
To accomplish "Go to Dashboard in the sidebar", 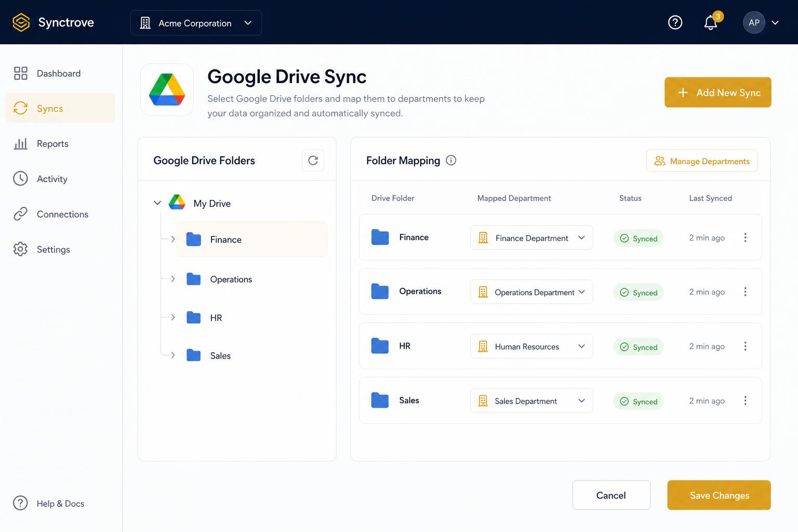I will coord(60,73).
